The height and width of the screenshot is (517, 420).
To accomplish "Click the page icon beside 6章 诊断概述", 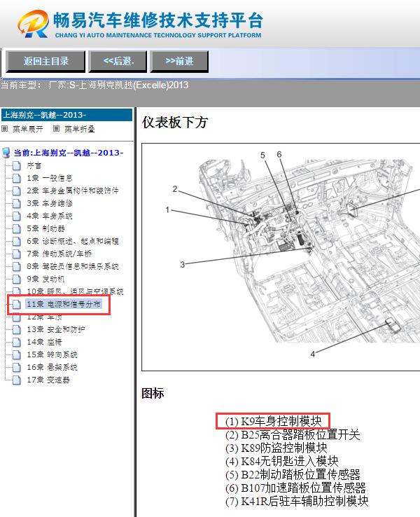I will tap(17, 241).
